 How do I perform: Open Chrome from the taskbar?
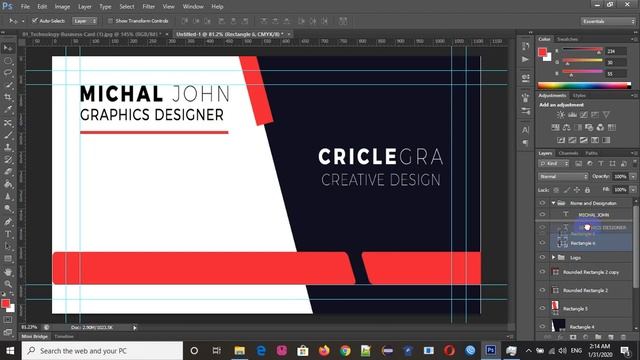click(345, 351)
